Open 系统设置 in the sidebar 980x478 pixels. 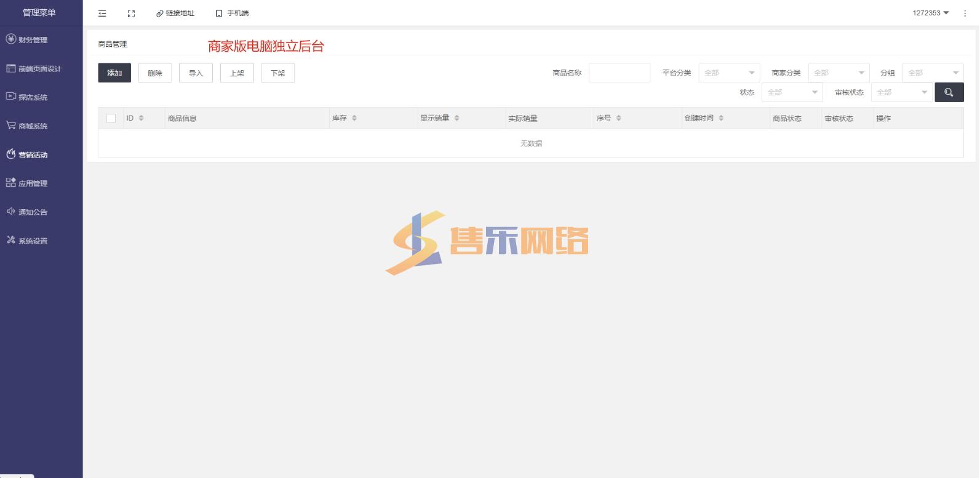[x=41, y=241]
